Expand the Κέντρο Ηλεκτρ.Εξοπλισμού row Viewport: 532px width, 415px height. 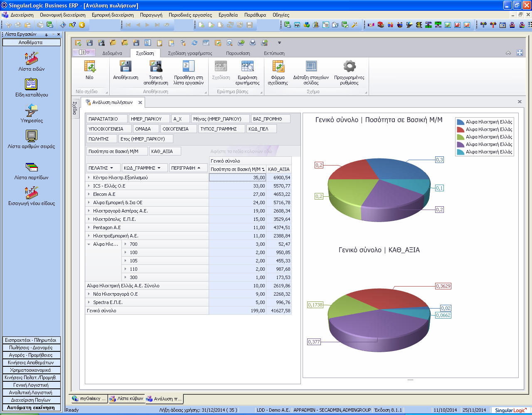89,178
